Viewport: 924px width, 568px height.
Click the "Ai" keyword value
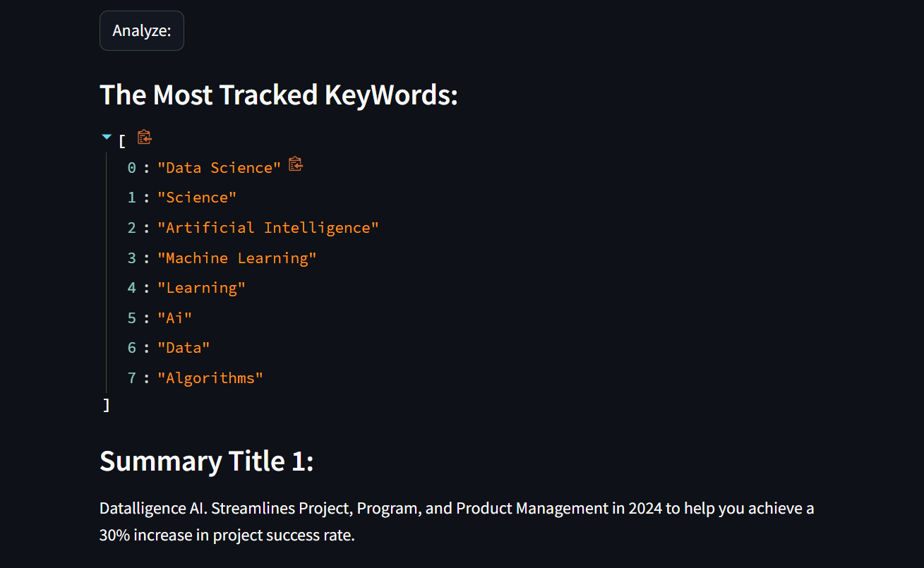pos(175,318)
